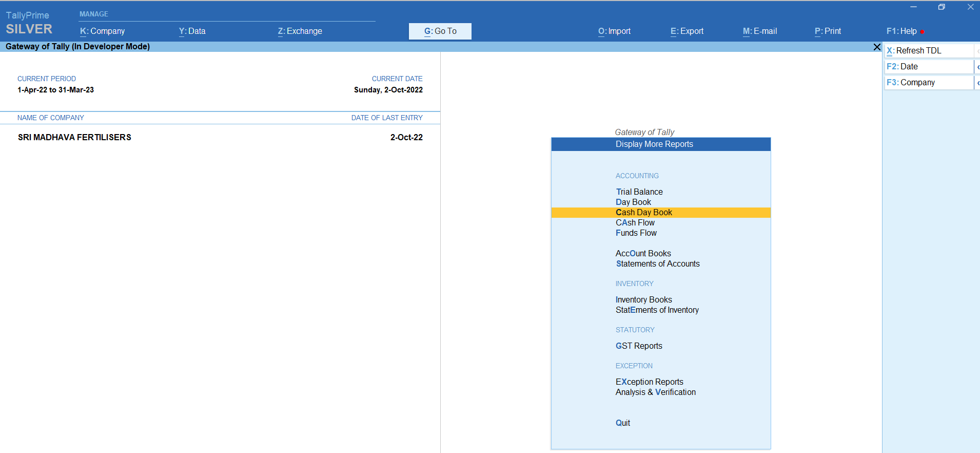980x453 pixels.
Task: Open GST Reports
Action: pyautogui.click(x=639, y=346)
